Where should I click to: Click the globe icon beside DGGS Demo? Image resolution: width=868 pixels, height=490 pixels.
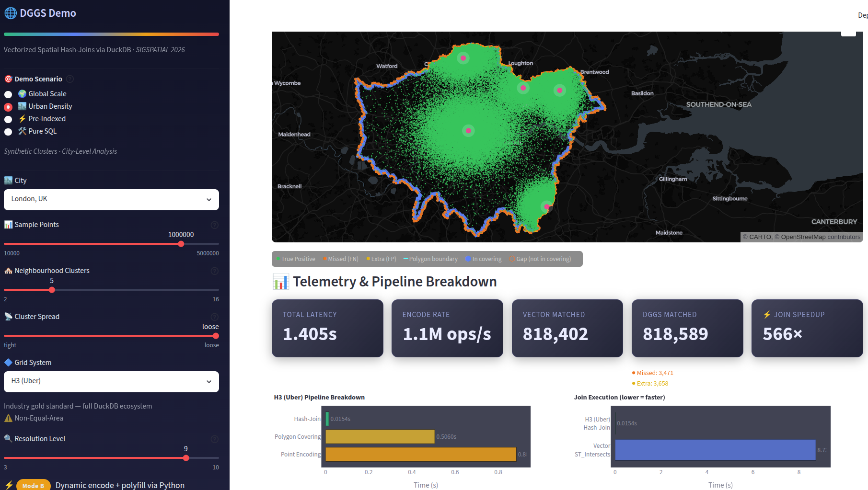click(x=11, y=13)
